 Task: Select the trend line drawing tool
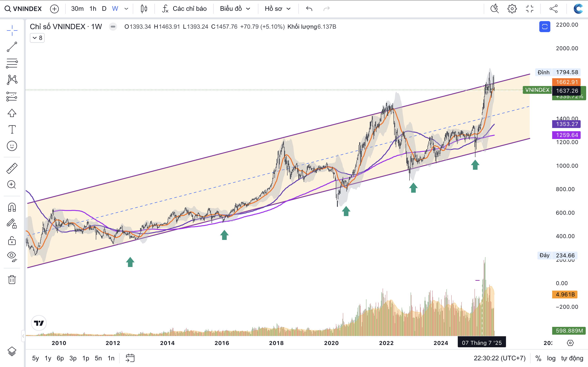pyautogui.click(x=12, y=47)
